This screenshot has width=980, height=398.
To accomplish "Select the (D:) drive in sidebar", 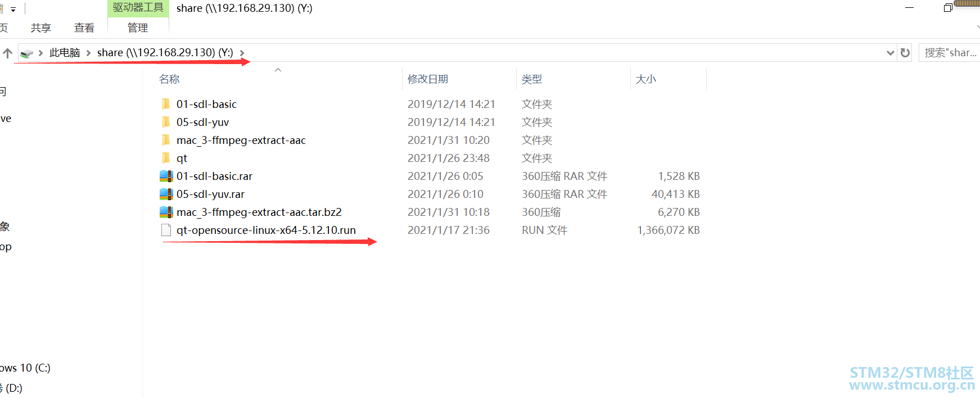I will (x=11, y=388).
